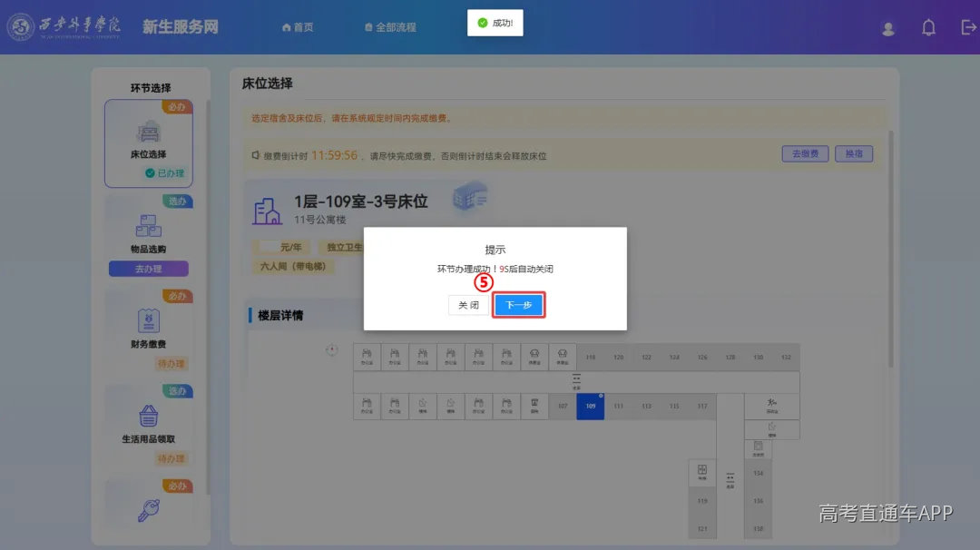Click the compass icon on floor plan
Screen dimensions: 980x550
tap(332, 350)
